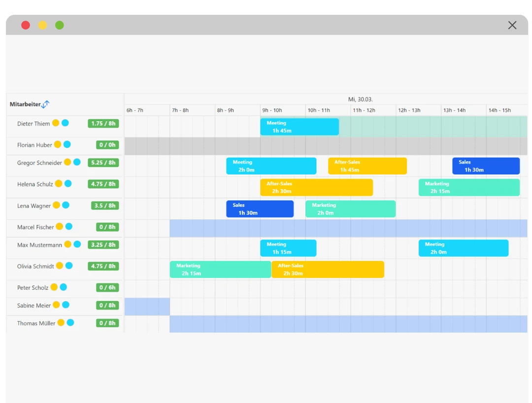Sort employees via Mitarbeiter sort arrows icon
This screenshot has width=532, height=403.
pyautogui.click(x=45, y=104)
